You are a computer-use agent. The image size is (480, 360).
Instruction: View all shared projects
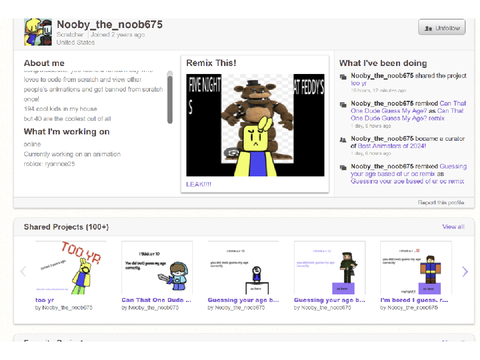click(x=453, y=227)
